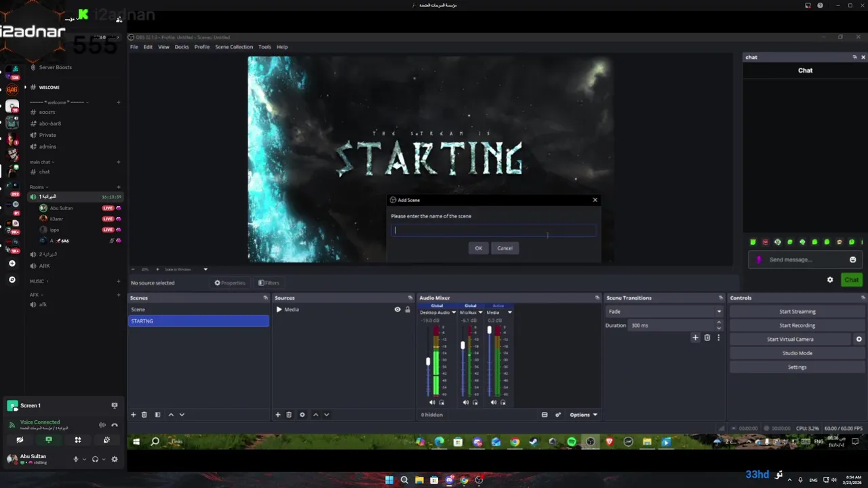Screen dimensions: 868x488
Task: Expand Discord headphone options chevron
Action: 104,460
